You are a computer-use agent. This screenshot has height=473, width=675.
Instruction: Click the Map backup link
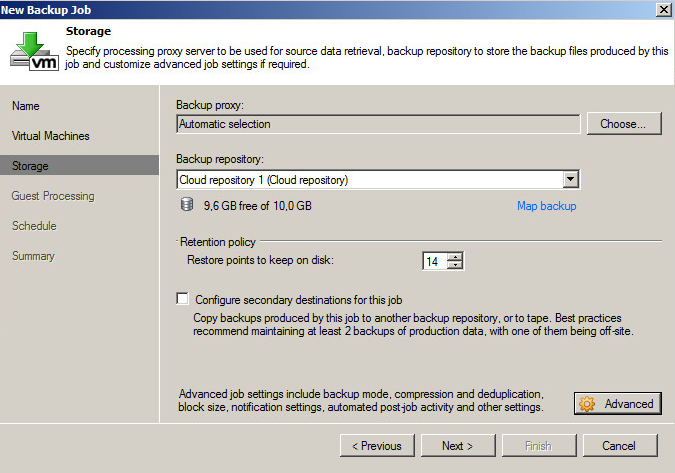click(x=546, y=206)
